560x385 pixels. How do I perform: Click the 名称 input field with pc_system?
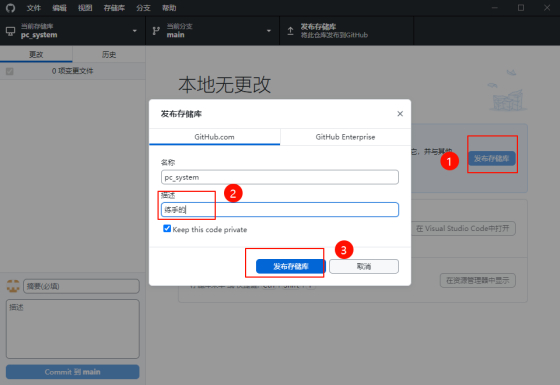tap(280, 177)
